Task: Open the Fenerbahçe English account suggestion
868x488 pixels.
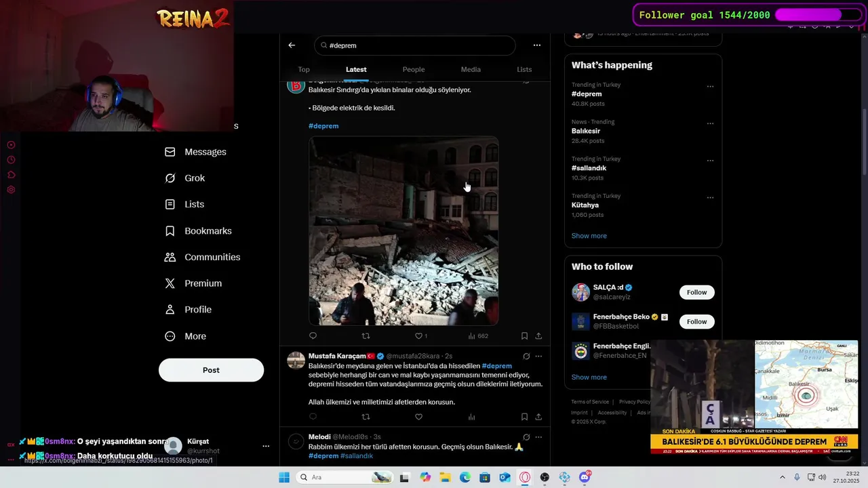Action: (610, 350)
